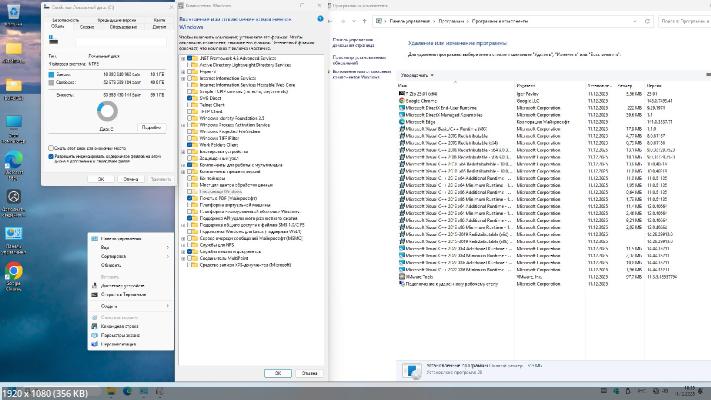This screenshot has width=711, height=400.
Task: Click the Отмена button in disk properties
Action: click(x=130, y=178)
